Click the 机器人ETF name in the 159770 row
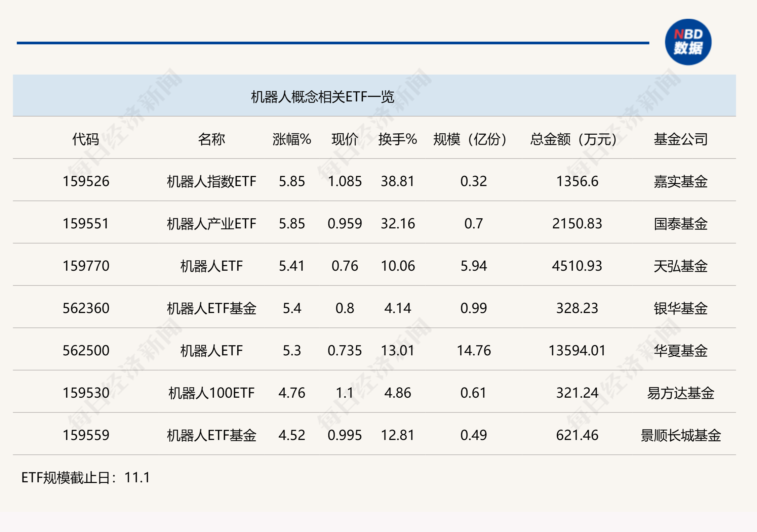The width and height of the screenshot is (757, 532). pos(211,266)
